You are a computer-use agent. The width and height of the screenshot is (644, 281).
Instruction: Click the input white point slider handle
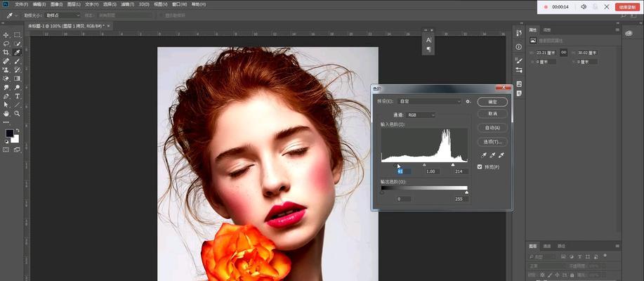click(452, 165)
